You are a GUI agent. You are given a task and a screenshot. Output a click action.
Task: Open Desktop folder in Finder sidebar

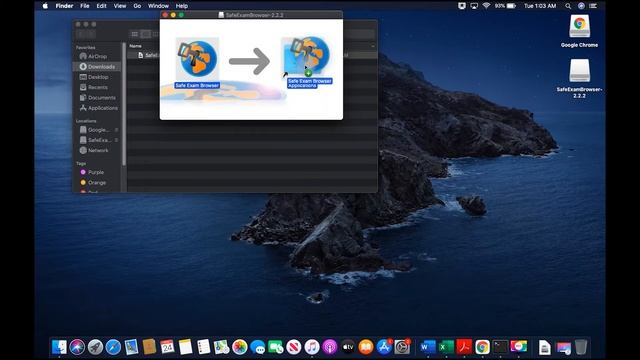(x=94, y=77)
